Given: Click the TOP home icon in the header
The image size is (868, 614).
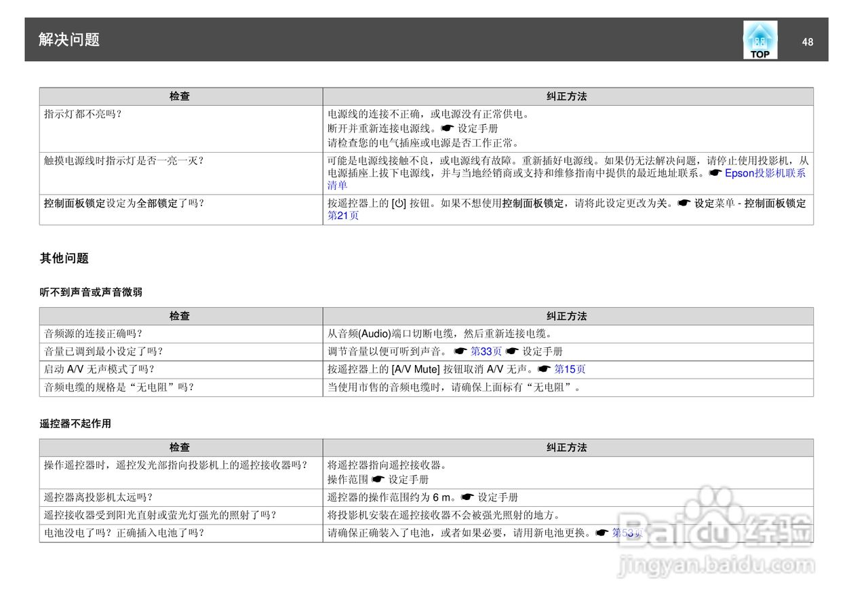Looking at the screenshot, I should [x=760, y=40].
